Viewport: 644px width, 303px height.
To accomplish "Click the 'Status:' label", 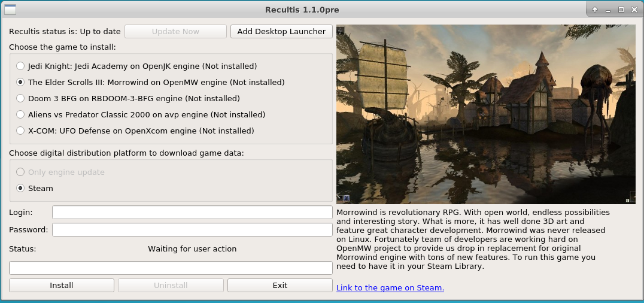I will click(23, 249).
